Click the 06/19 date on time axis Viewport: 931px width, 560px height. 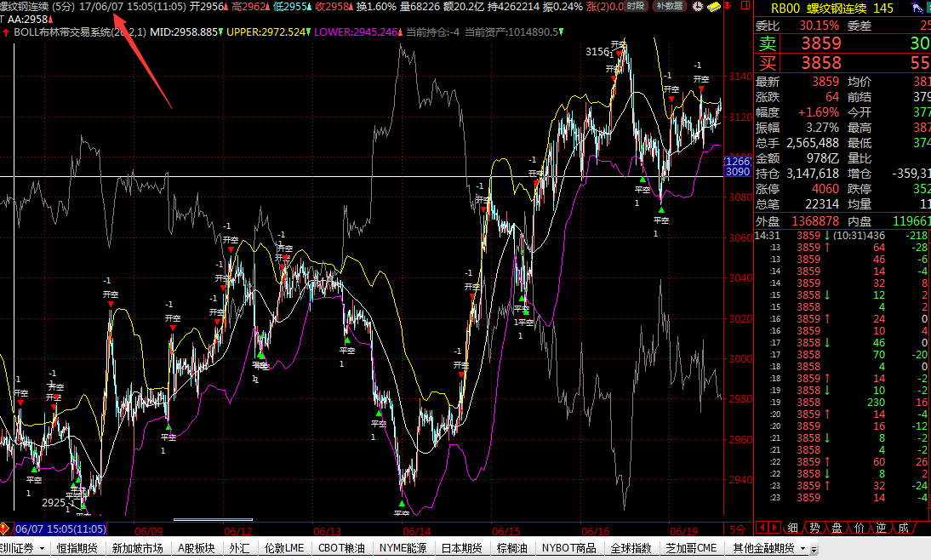684,531
